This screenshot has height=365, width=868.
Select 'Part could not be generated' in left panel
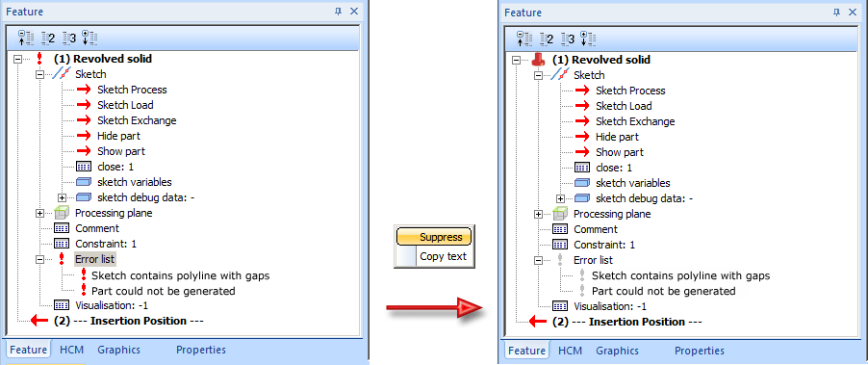164,291
